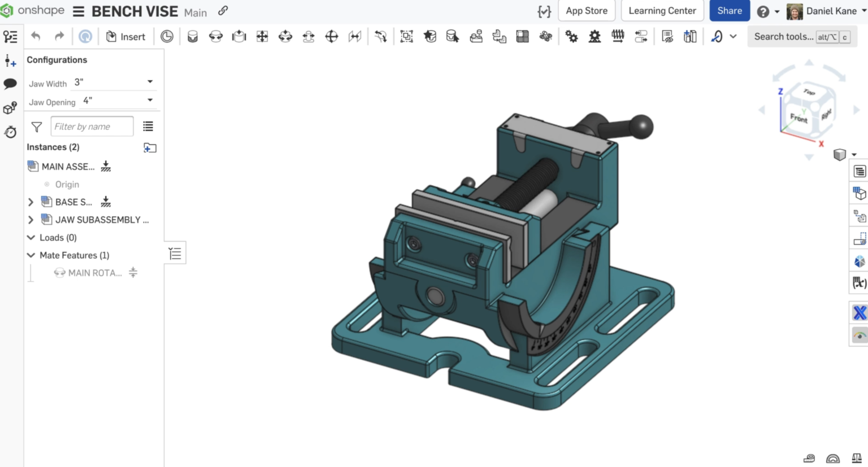Open the Gear relation tool

[571, 37]
